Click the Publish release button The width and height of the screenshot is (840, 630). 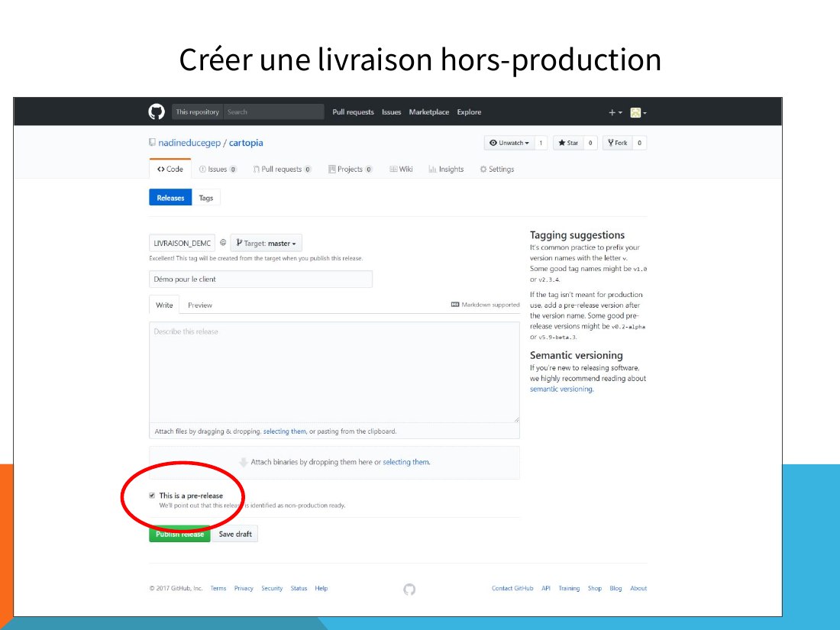pos(179,534)
